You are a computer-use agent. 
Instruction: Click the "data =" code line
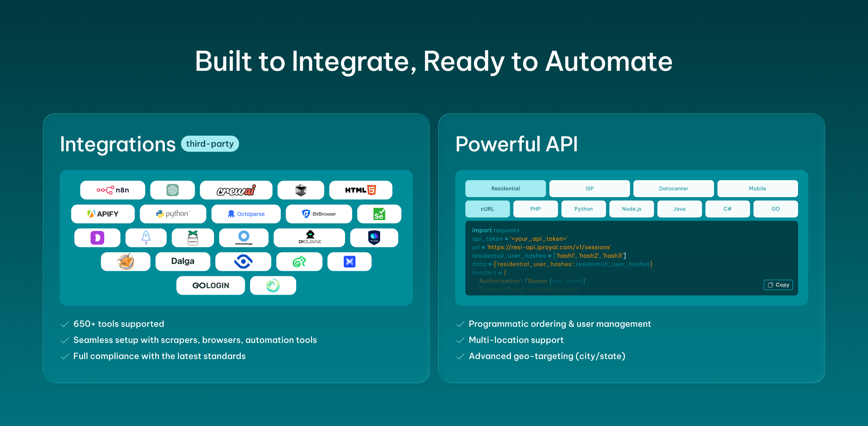pos(562,264)
